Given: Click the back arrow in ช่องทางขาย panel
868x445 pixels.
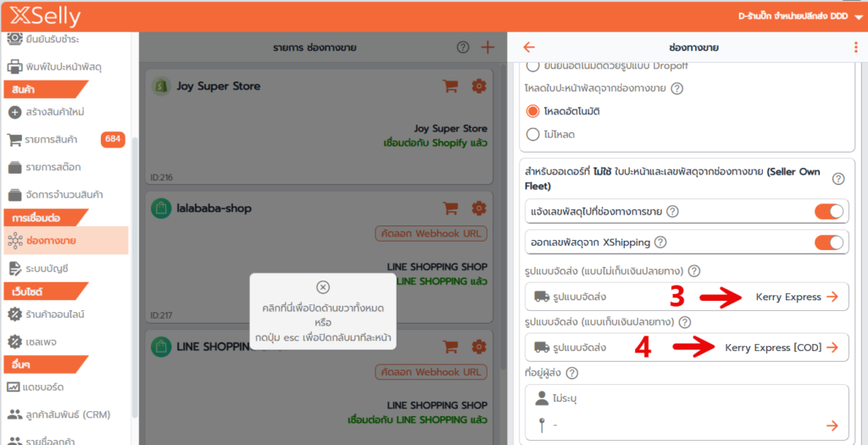Looking at the screenshot, I should click(530, 47).
